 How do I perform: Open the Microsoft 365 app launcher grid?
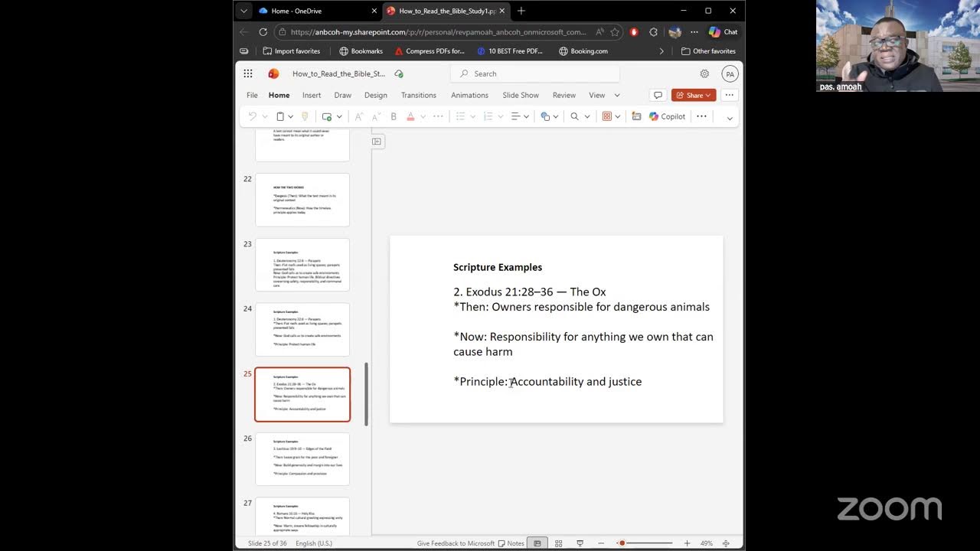(x=248, y=73)
